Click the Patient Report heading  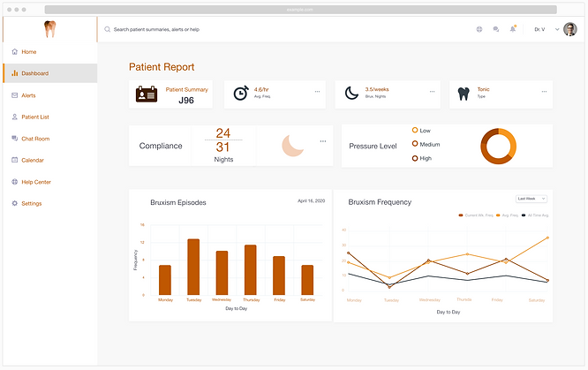(x=162, y=67)
